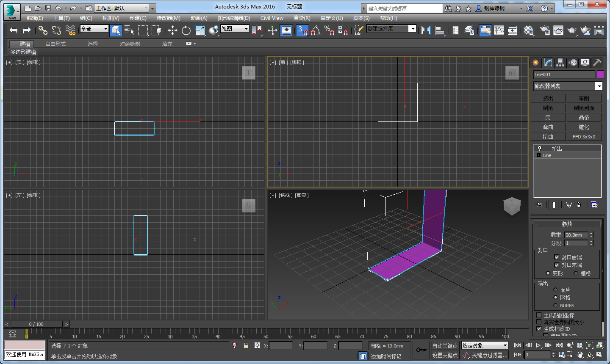Select the Select and Move tool
The image size is (610, 364).
[x=173, y=30]
